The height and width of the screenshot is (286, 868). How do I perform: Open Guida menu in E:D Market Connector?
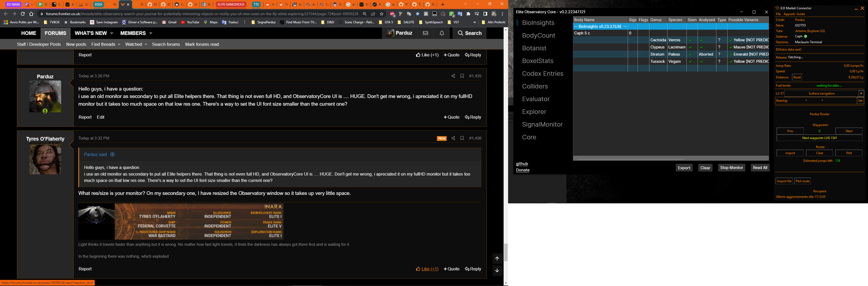[801, 14]
